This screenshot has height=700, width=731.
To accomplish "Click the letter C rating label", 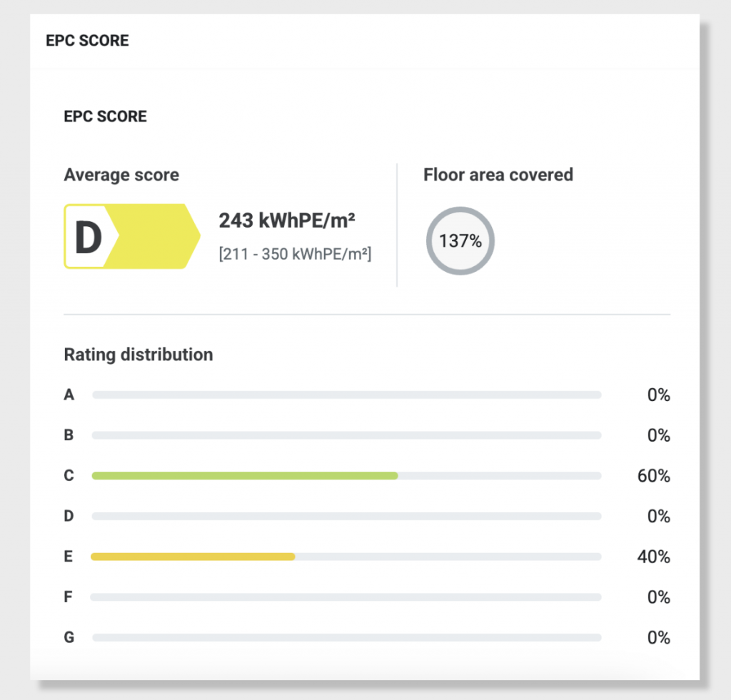I will point(69,475).
